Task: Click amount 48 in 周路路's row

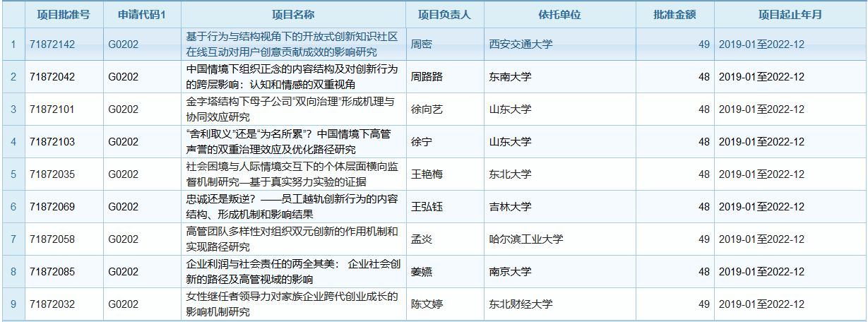Action: 703,77
